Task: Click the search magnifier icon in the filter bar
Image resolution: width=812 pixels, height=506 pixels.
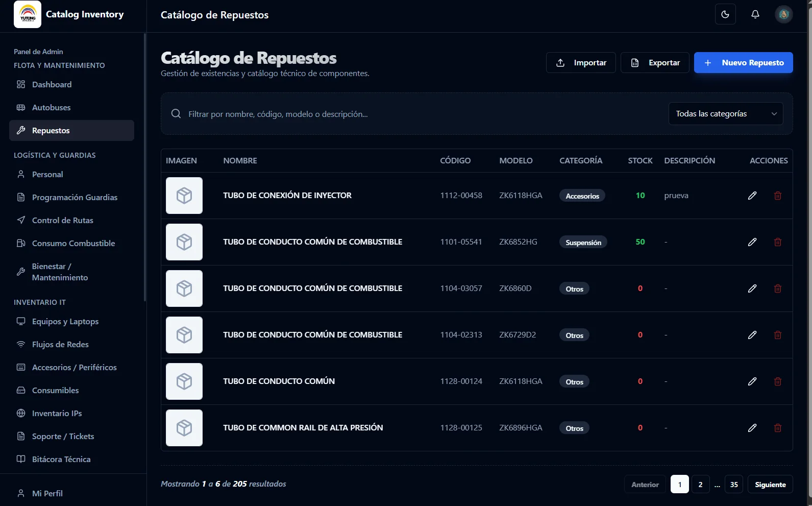Action: pos(176,114)
